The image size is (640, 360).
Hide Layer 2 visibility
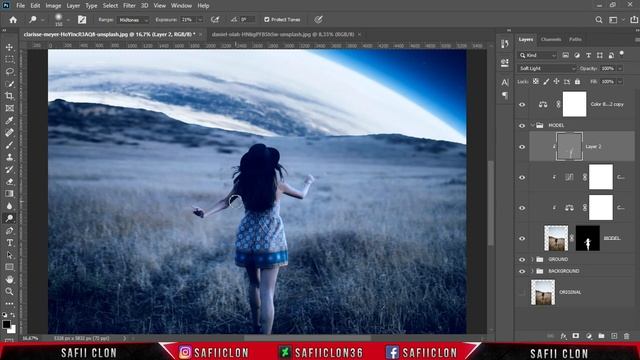click(522, 147)
